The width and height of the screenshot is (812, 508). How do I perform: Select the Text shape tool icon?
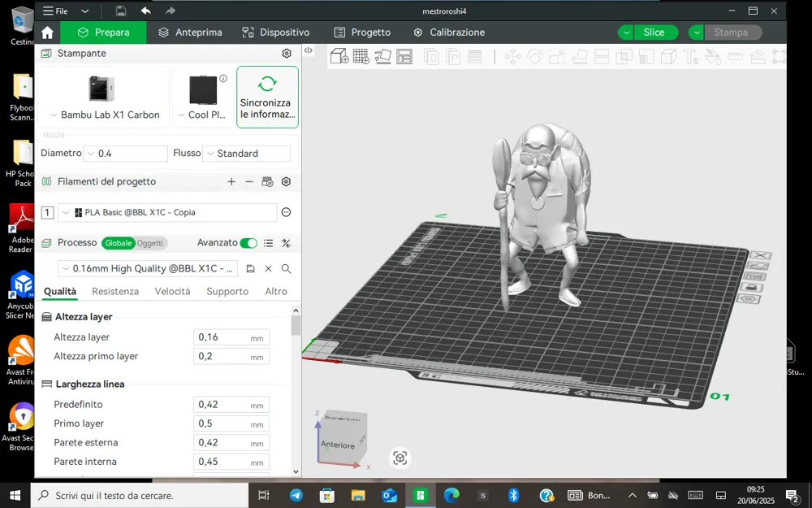pyautogui.click(x=691, y=56)
